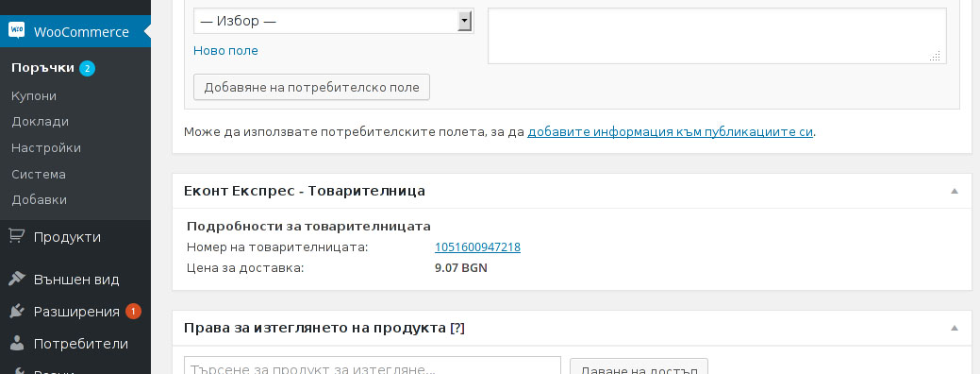This screenshot has height=374, width=980.
Task: Click the Еконт Експрес - Товарителница title
Action: click(x=305, y=191)
